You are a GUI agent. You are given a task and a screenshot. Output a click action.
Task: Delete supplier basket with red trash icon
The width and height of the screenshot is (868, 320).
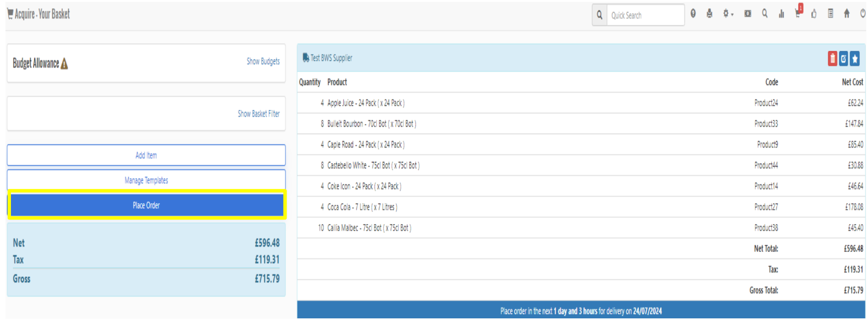[x=832, y=58]
